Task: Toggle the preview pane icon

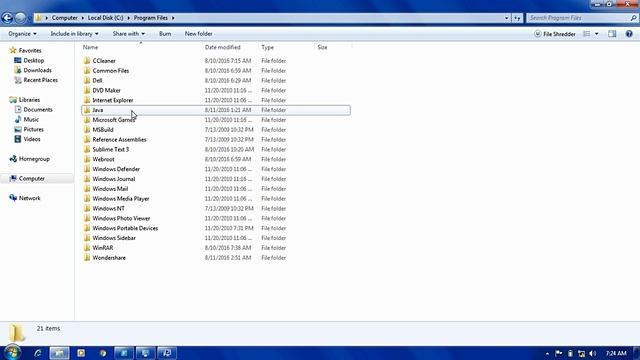Action: (612, 34)
